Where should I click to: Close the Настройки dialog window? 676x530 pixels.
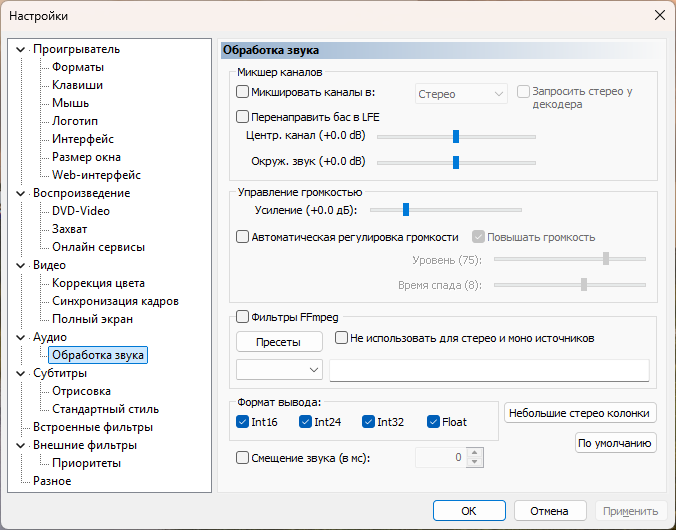click(660, 16)
